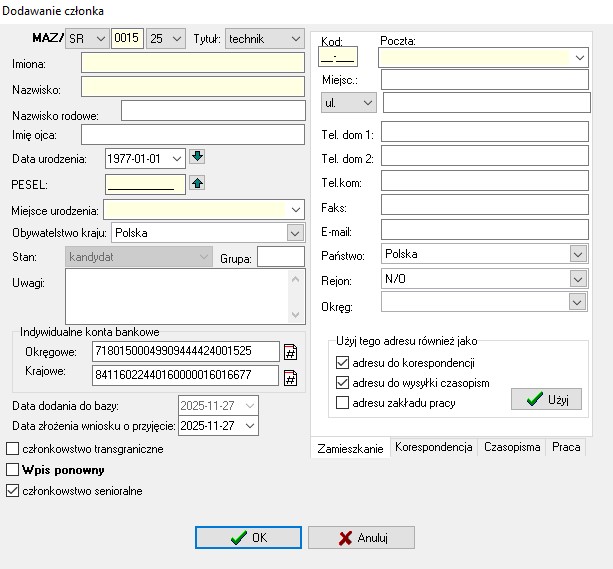613x569 pixels.
Task: Click the Anuluj cancel button
Action: click(360, 537)
